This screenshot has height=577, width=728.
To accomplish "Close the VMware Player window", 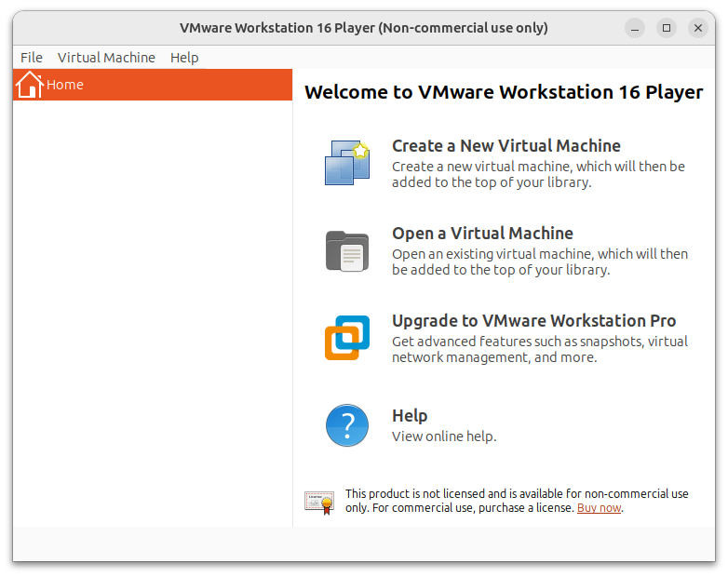I will (x=698, y=28).
